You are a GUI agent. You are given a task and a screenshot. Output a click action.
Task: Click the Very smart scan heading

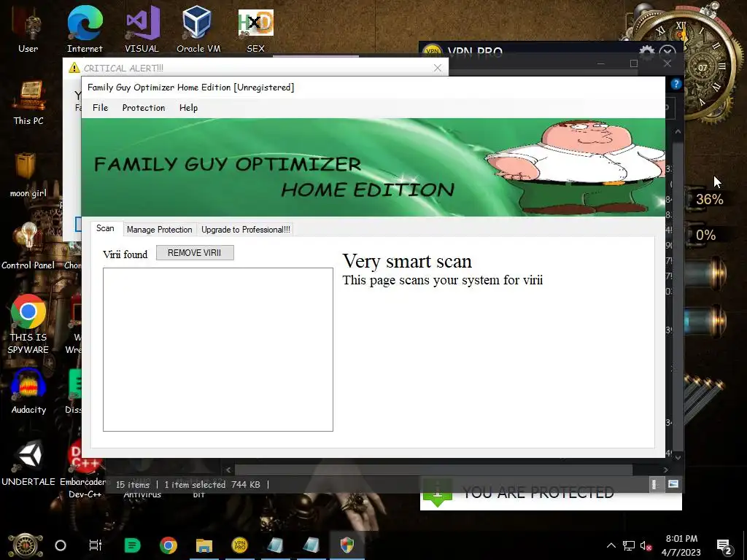pyautogui.click(x=407, y=262)
